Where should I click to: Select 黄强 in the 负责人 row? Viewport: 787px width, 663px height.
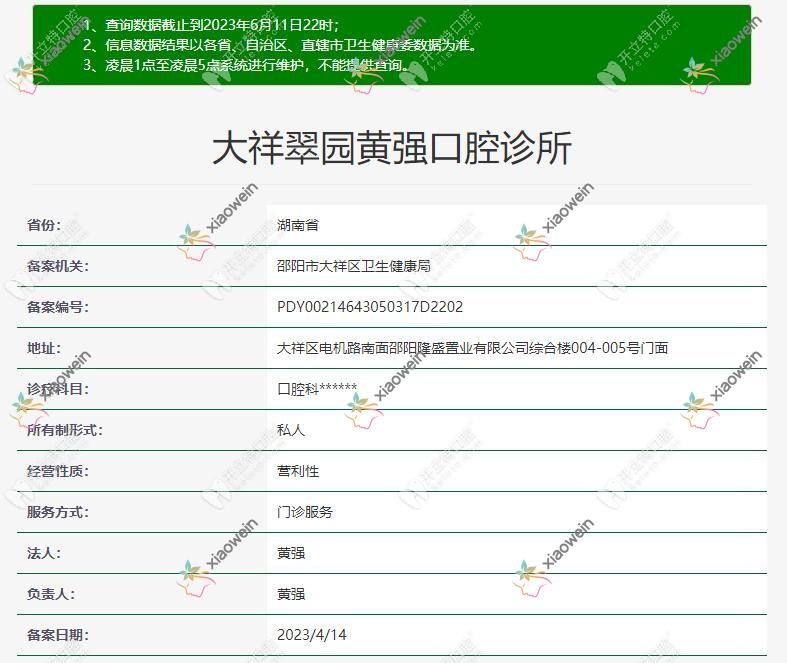click(x=291, y=594)
